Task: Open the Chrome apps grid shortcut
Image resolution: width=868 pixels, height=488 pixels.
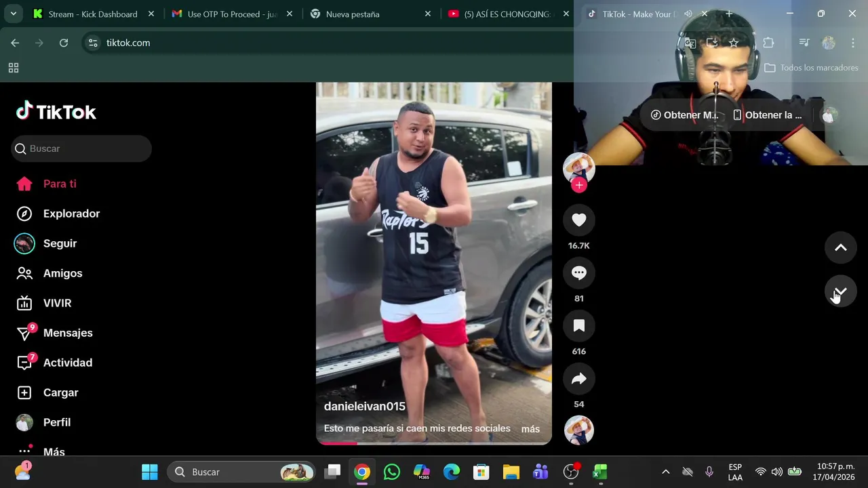Action: [x=14, y=68]
